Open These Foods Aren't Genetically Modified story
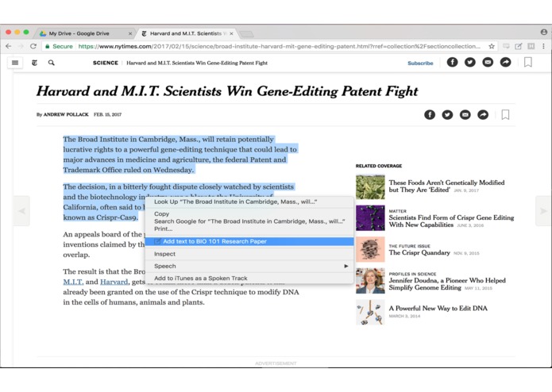 click(446, 186)
